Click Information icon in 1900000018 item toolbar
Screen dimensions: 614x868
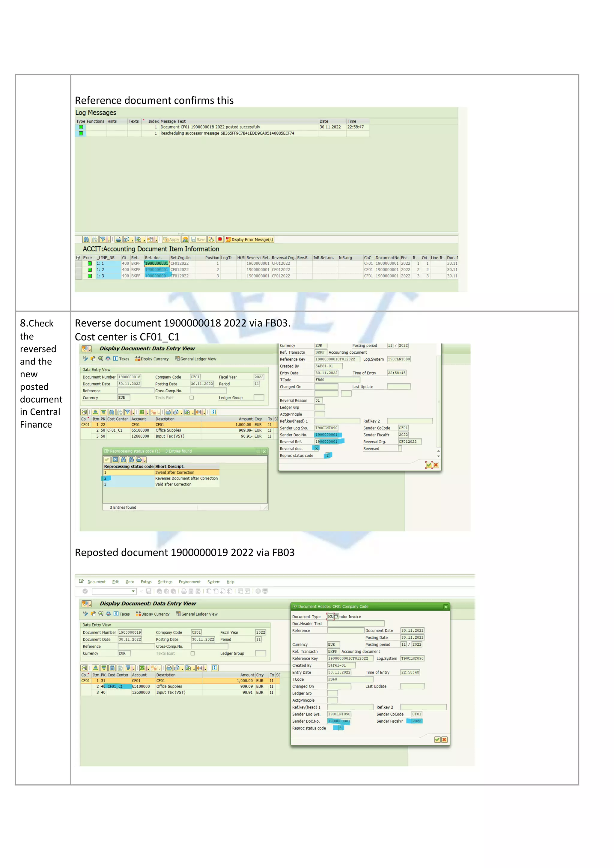(x=213, y=412)
